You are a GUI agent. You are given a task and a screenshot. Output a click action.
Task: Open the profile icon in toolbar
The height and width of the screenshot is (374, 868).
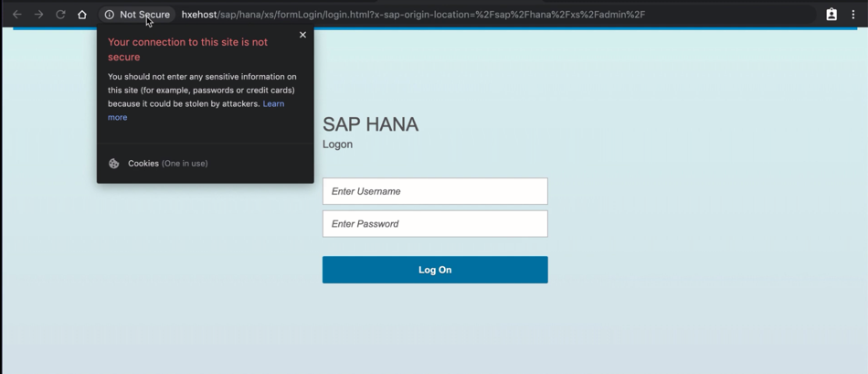point(831,15)
